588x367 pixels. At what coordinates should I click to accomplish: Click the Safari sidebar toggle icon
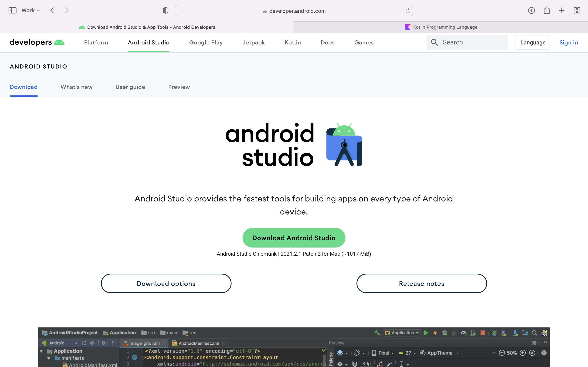pos(12,10)
